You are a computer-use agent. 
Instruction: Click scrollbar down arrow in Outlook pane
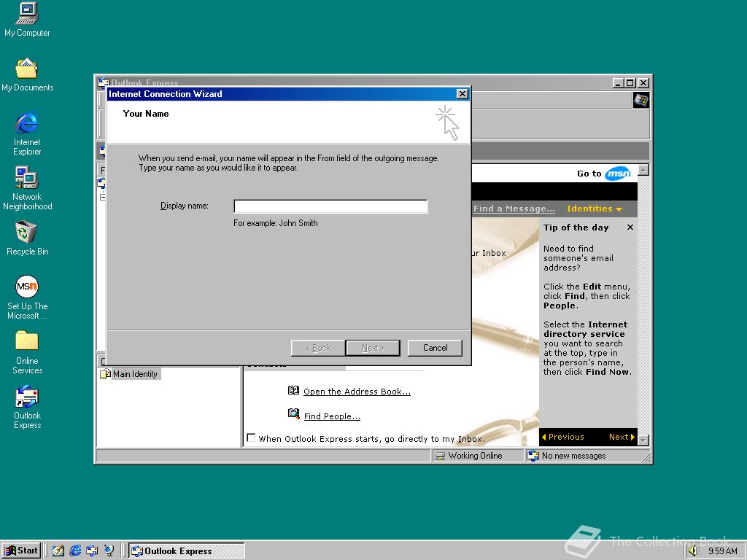click(643, 440)
